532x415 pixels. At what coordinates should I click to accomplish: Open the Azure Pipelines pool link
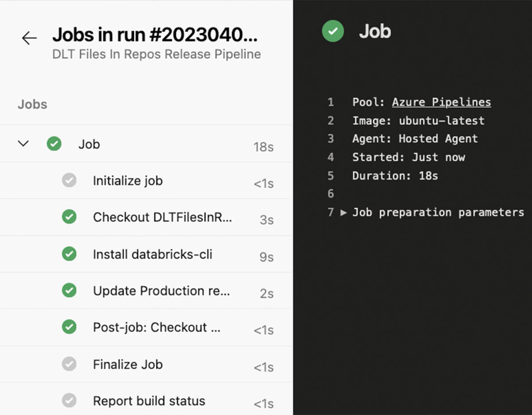click(x=441, y=102)
